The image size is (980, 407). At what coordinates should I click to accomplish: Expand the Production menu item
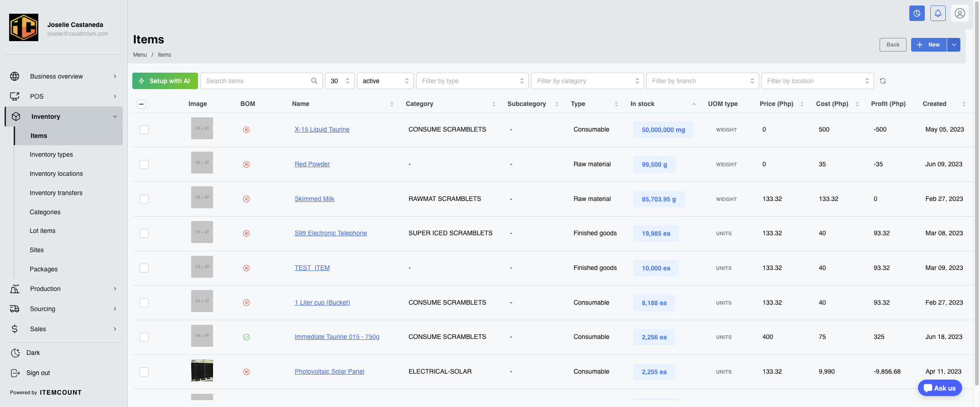pyautogui.click(x=64, y=289)
